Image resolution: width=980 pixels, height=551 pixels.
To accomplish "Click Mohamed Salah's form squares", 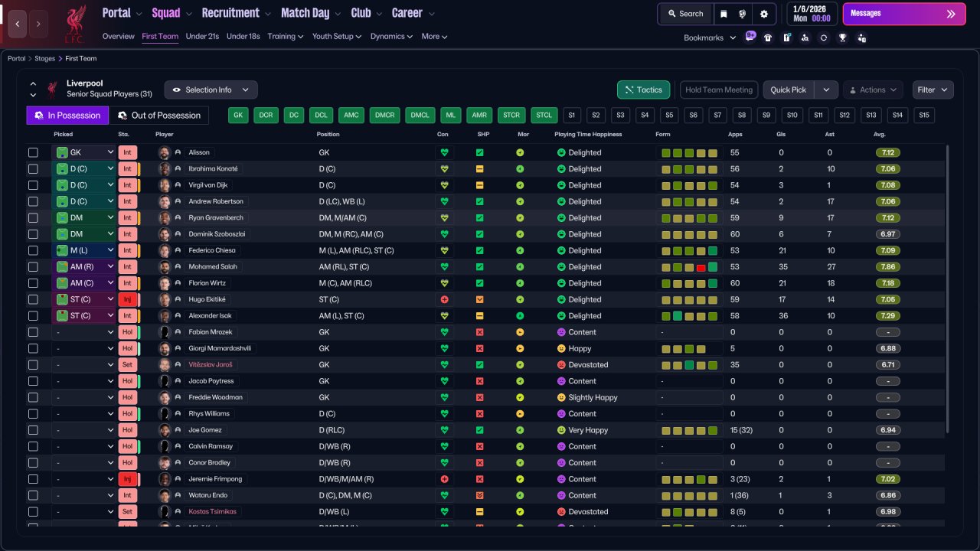I will (x=690, y=267).
